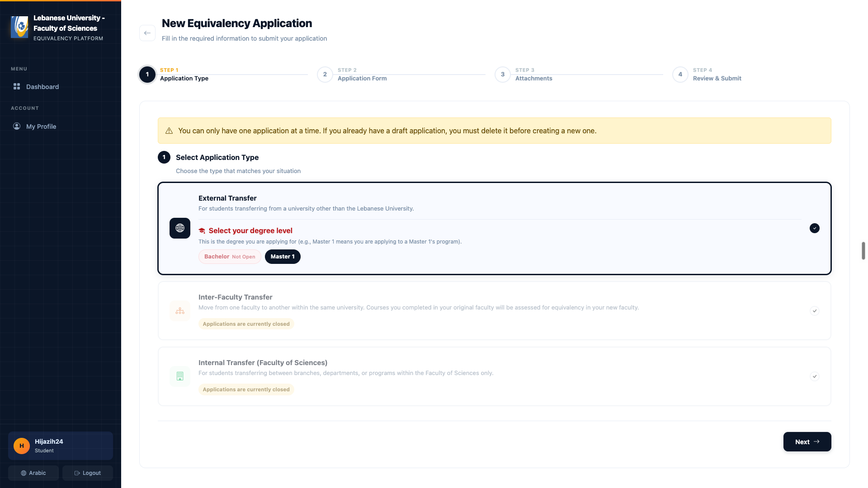Click the graduation cap icon by degree level

coord(202,231)
